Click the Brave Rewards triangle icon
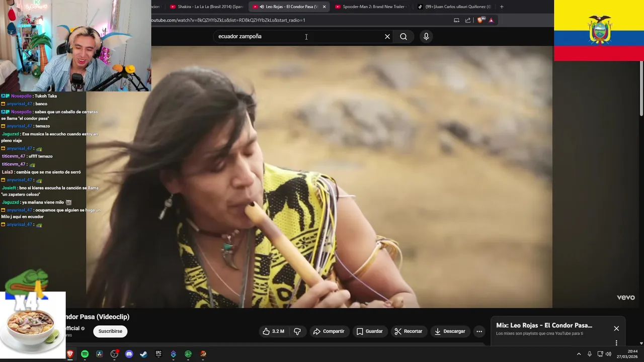 491,20
